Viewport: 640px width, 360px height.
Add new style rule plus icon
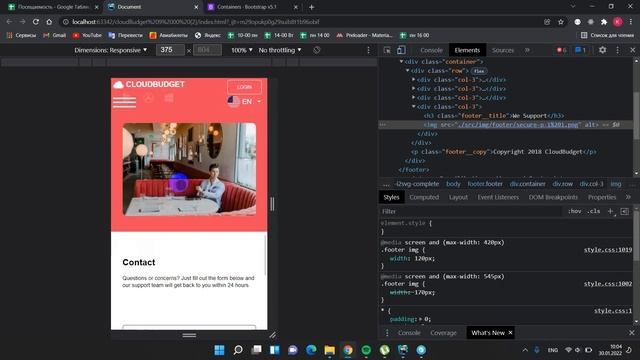610,211
